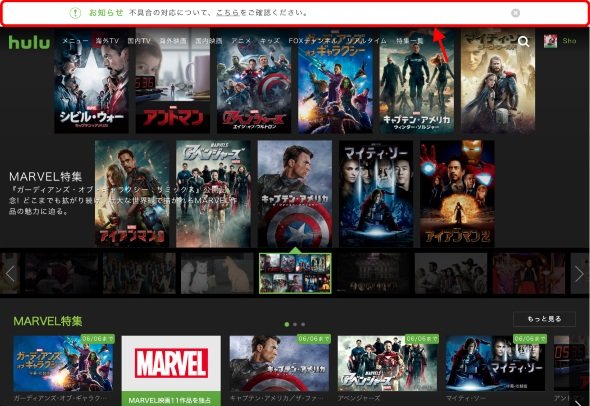
Task: Open FOXチャンネル リアルタイム
Action: pos(337,41)
